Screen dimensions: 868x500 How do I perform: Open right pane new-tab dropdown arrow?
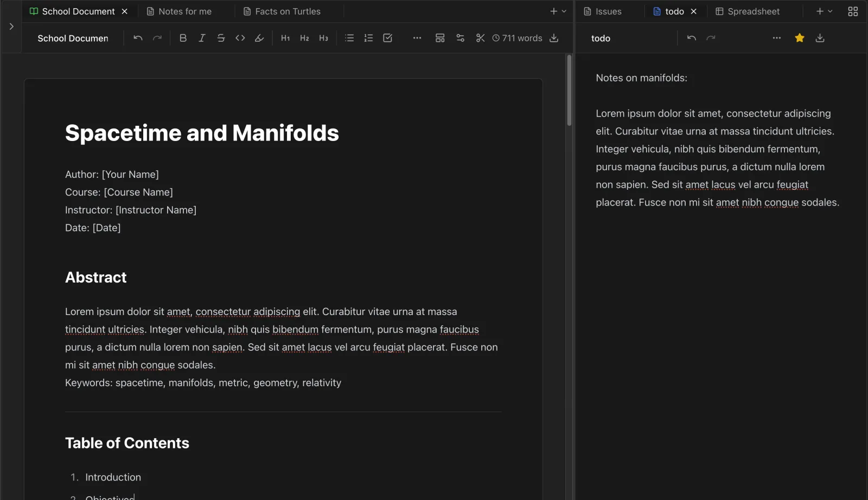(830, 11)
